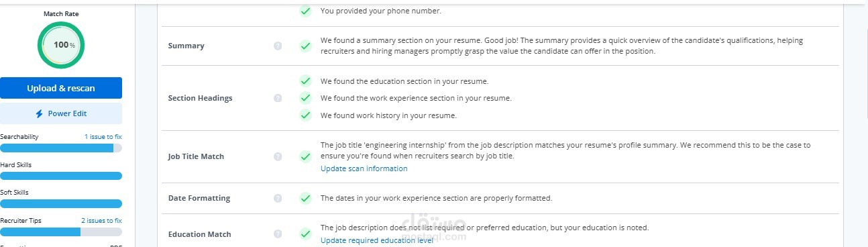Click the green check for Summary
Viewport: 868px width, 247px height.
pyautogui.click(x=305, y=46)
